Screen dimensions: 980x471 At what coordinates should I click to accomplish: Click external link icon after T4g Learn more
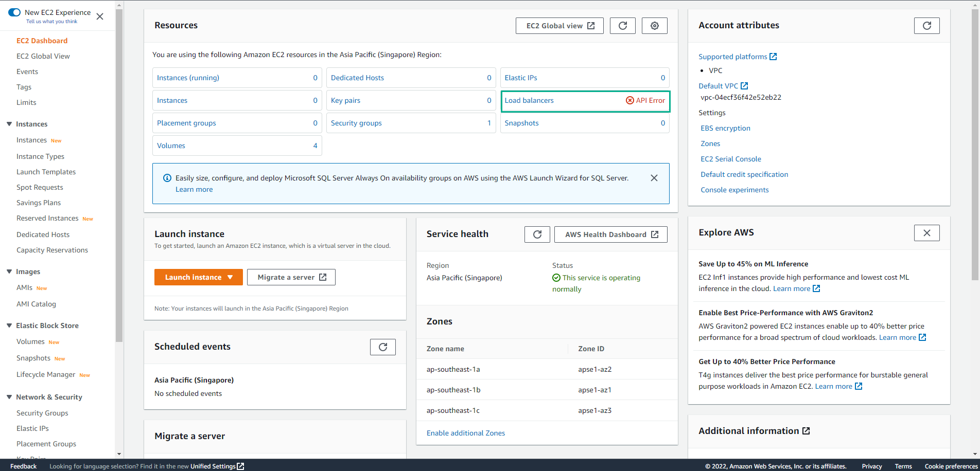(859, 386)
